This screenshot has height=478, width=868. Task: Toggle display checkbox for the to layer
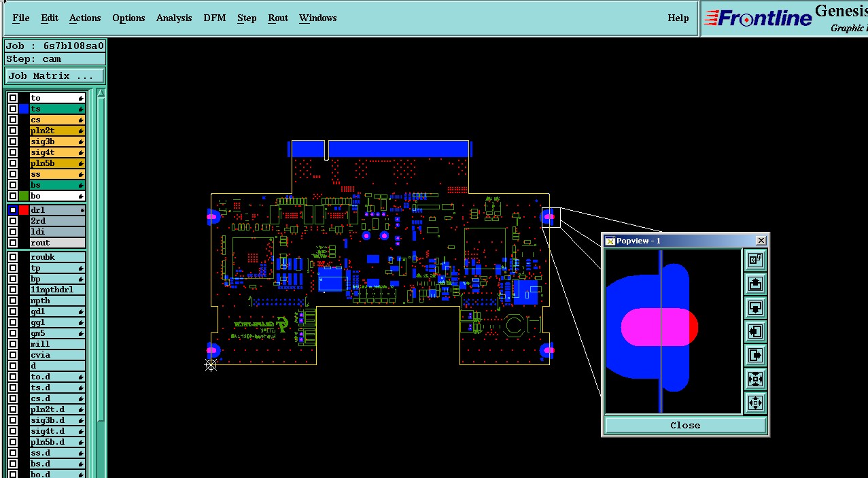[x=13, y=98]
